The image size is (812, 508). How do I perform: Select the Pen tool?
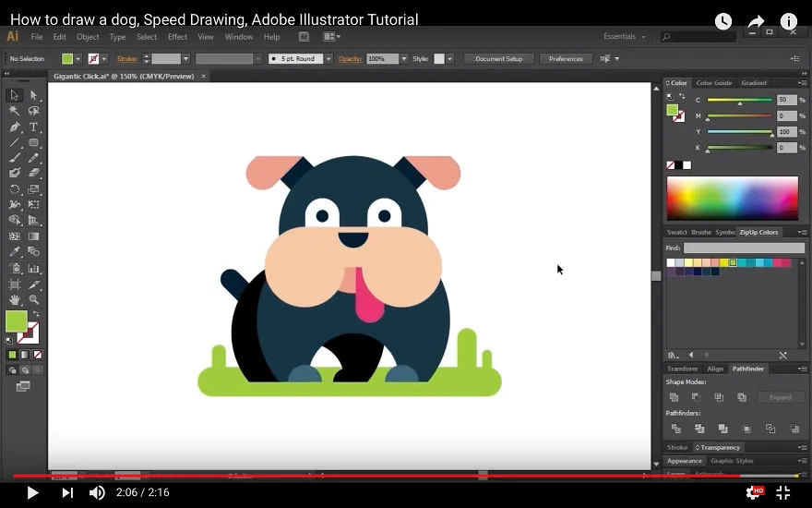point(15,127)
